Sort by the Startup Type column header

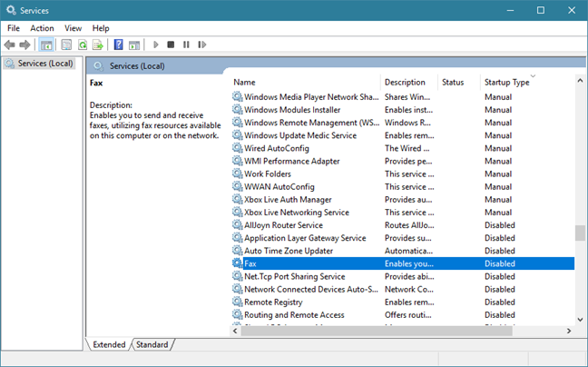pos(506,83)
